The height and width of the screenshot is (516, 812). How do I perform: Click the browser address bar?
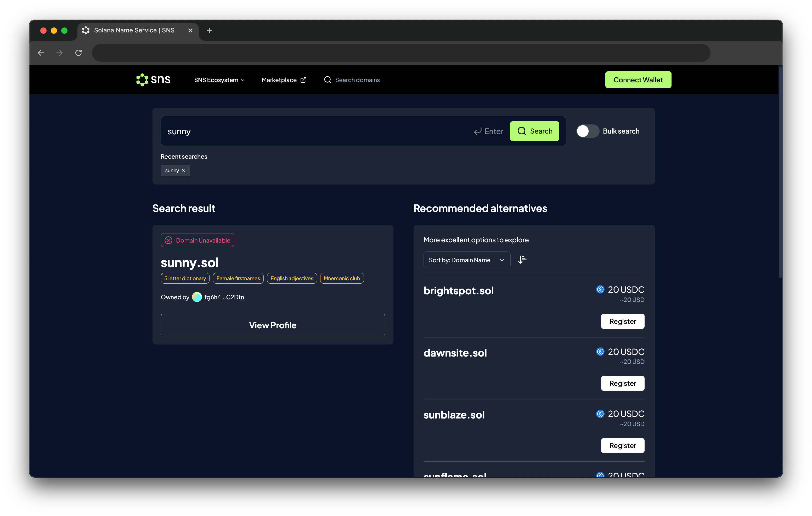pos(401,53)
